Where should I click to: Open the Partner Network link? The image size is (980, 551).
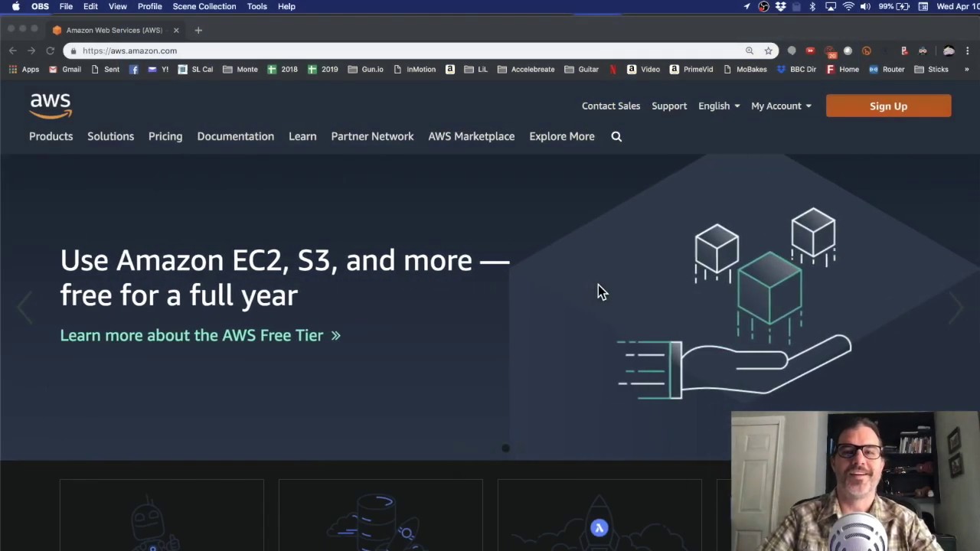click(x=372, y=136)
